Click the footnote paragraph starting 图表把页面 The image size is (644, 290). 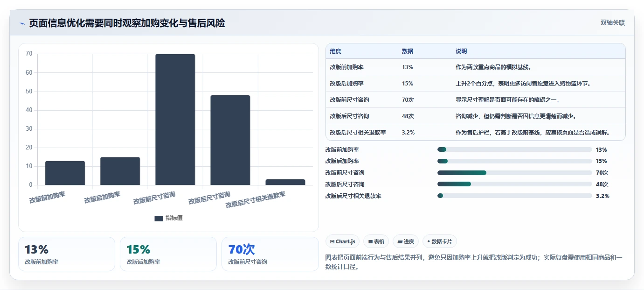click(473, 262)
